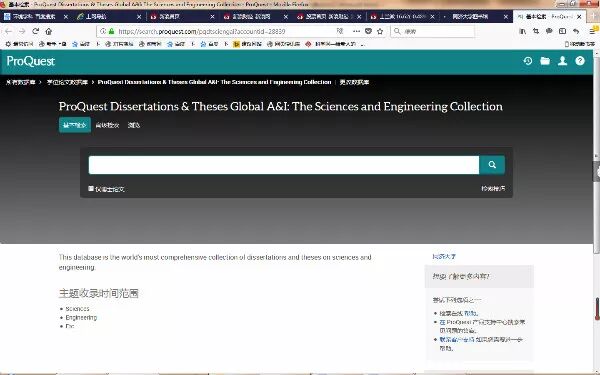Click the yellow-icon bookmark in the bookmarks toolbar

247,44
